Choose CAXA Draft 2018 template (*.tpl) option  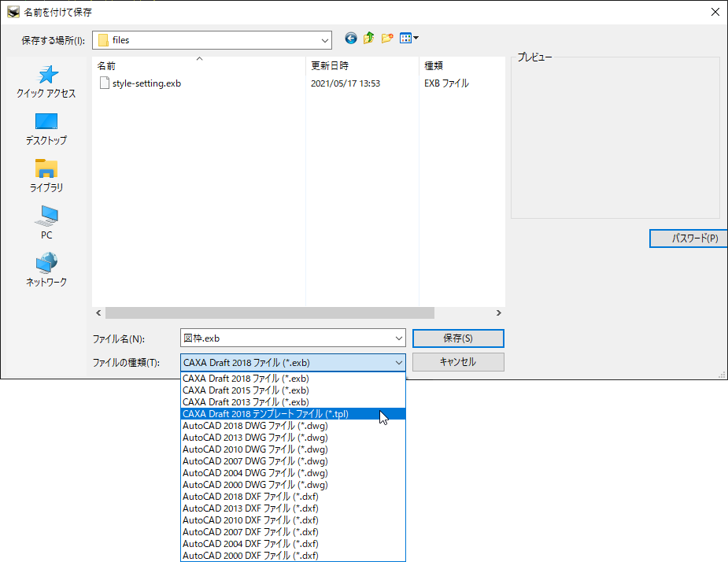(x=265, y=414)
